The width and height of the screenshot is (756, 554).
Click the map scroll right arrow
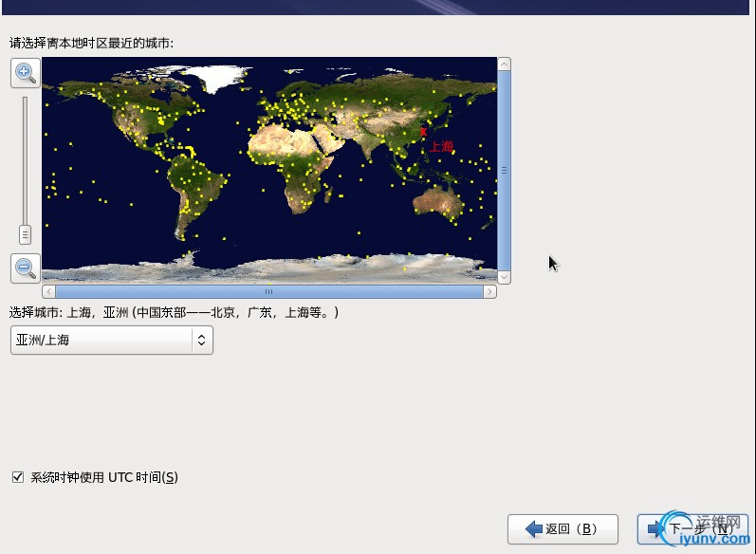[489, 292]
